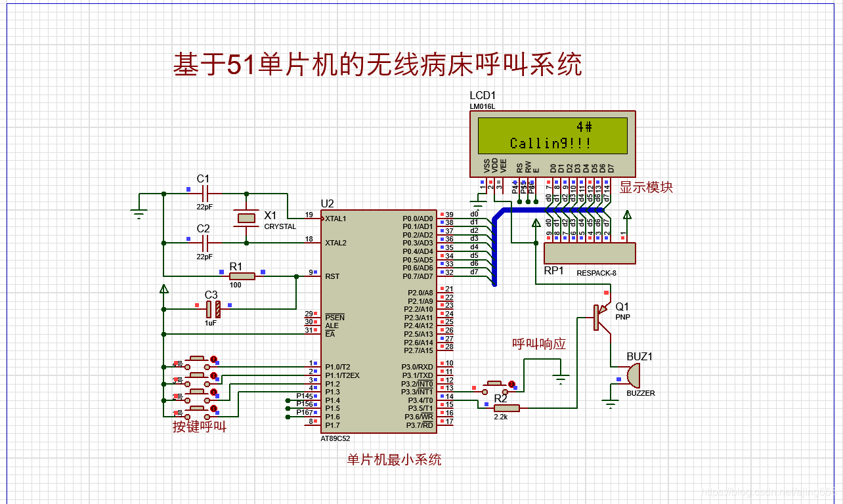The height and width of the screenshot is (504, 843).
Task: Click the green LCD screen showing Calling!!!
Action: 553,135
